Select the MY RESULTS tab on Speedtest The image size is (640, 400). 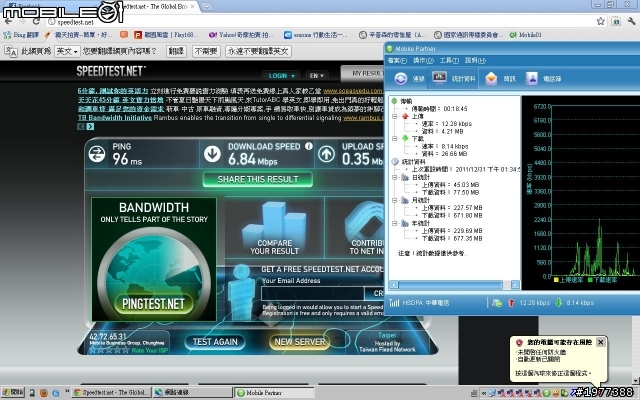tap(363, 73)
